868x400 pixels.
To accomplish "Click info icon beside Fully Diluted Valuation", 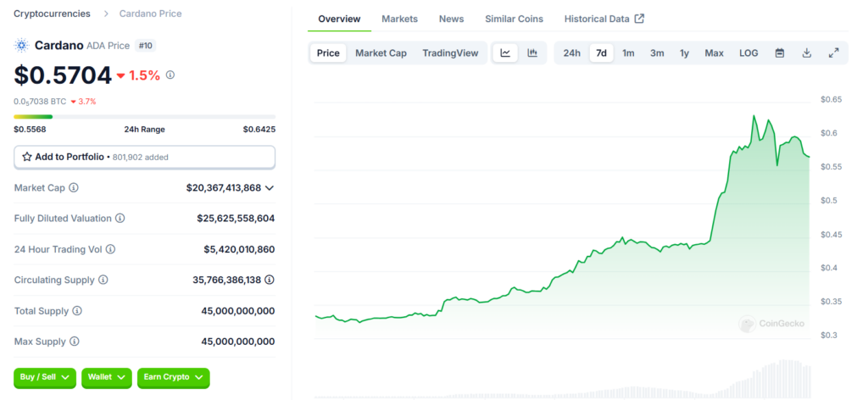I will point(120,219).
